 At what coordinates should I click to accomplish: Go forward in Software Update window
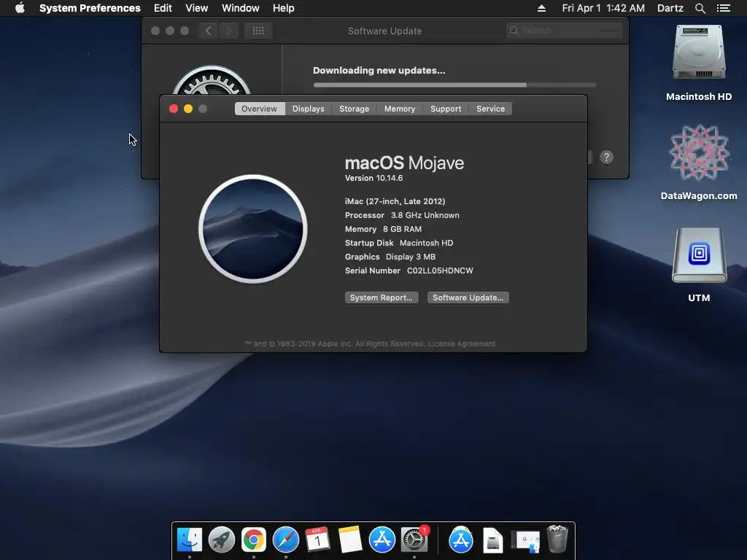click(228, 31)
